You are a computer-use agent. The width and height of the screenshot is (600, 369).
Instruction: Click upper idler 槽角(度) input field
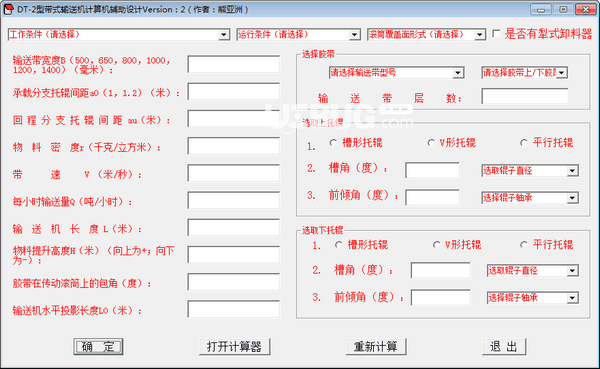tap(432, 170)
